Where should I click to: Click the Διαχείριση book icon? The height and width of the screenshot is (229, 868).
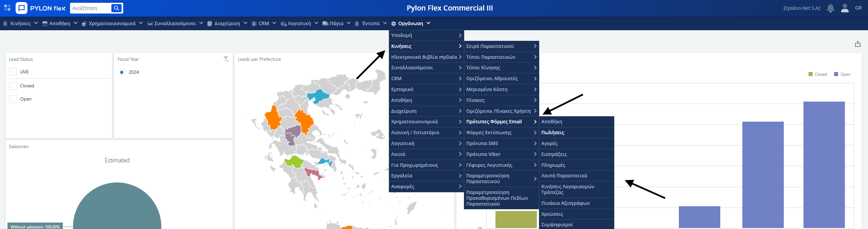coord(210,23)
